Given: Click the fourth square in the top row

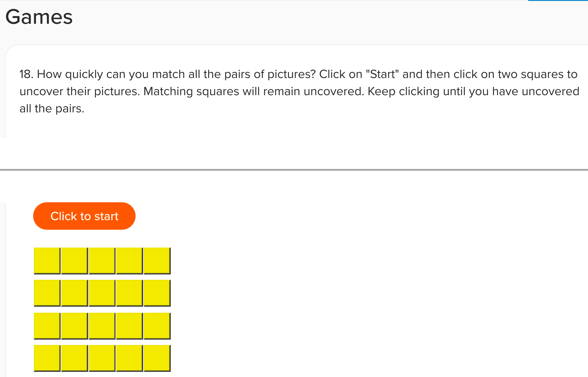Looking at the screenshot, I should point(129,261).
